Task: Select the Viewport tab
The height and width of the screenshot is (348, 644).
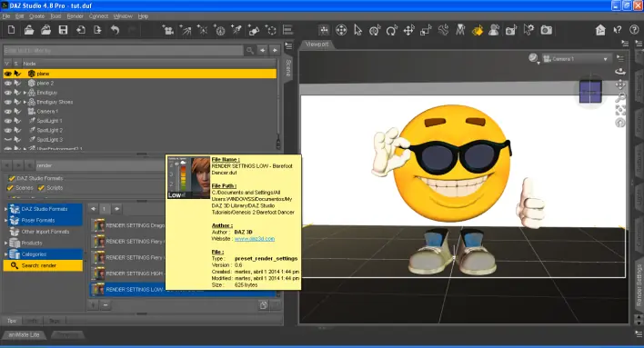Action: click(317, 45)
